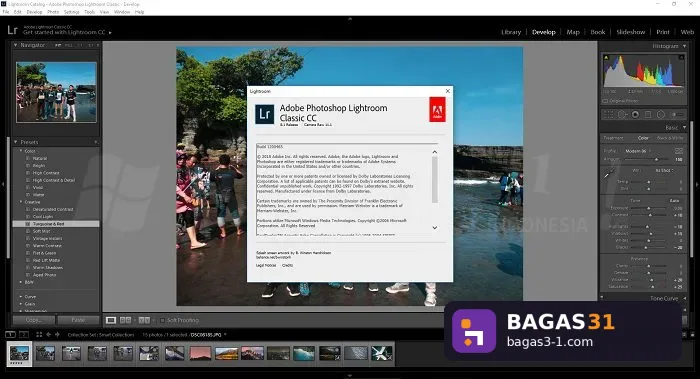
Task: Switch to Loupe view icon in toolbar
Action: (x=111, y=320)
